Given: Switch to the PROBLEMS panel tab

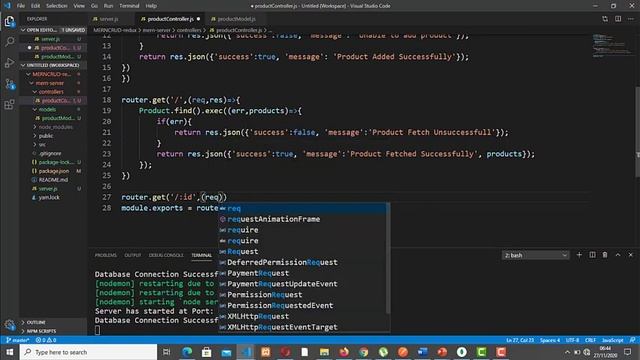Looking at the screenshot, I should pos(106,255).
